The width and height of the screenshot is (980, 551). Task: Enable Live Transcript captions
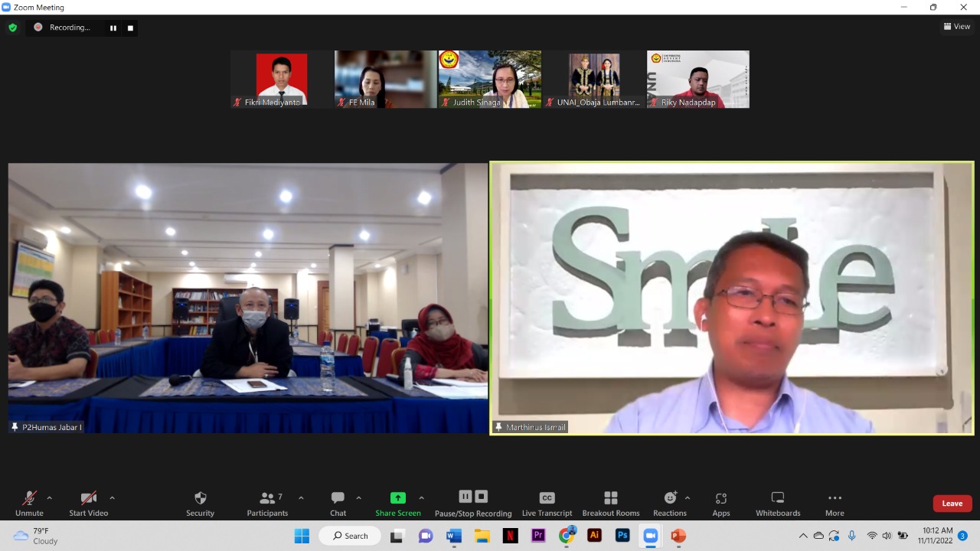click(547, 502)
